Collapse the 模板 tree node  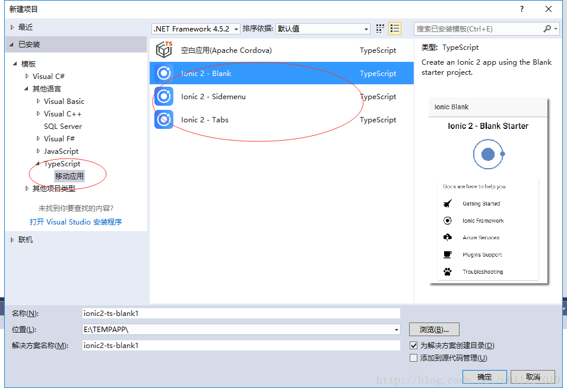[x=15, y=64]
